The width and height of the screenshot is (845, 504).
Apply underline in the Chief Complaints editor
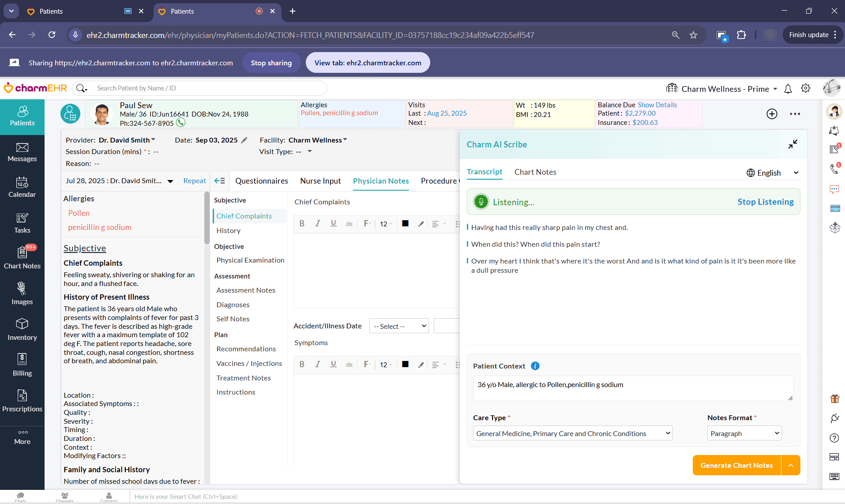point(334,224)
